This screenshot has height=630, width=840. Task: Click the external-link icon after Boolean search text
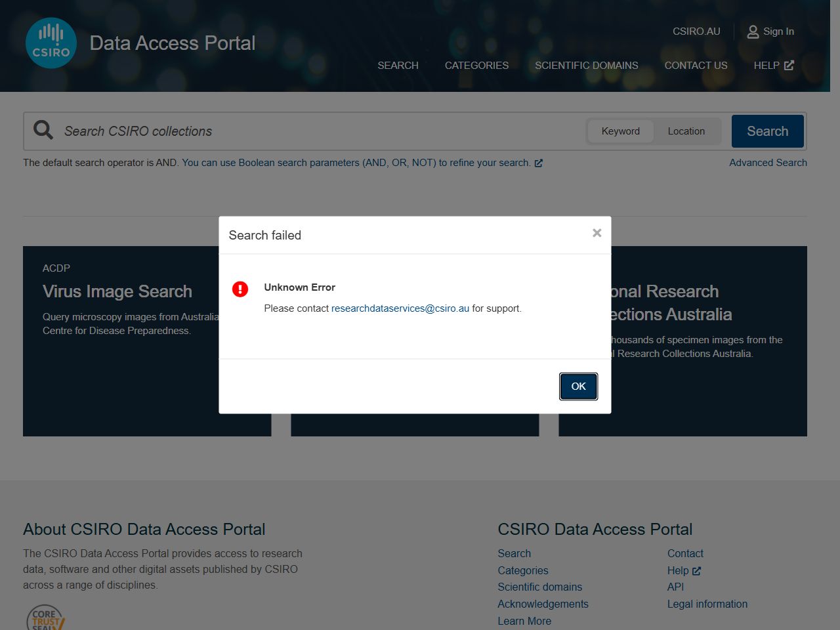coord(539,163)
